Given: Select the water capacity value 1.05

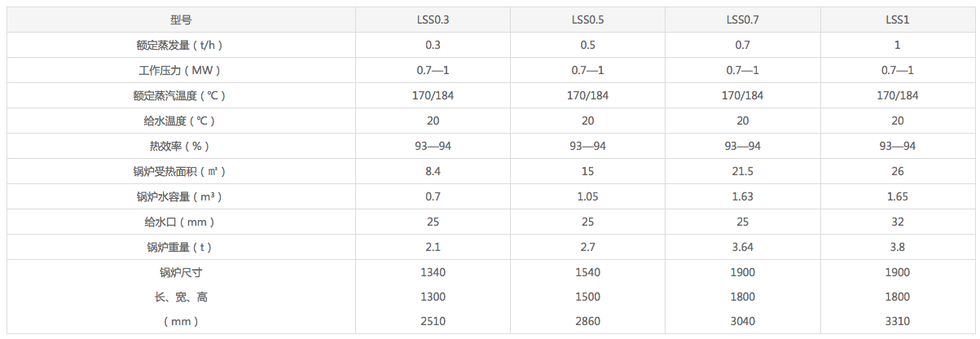Looking at the screenshot, I should 587,196.
